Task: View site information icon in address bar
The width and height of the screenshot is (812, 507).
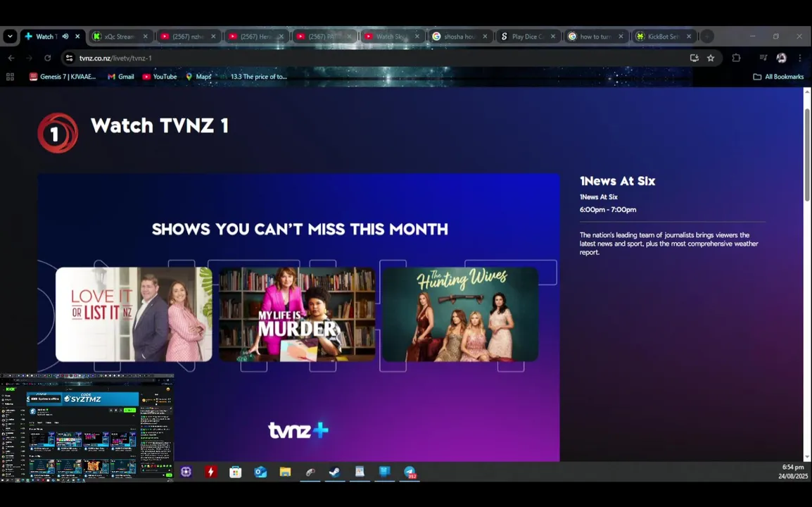Action: point(69,58)
